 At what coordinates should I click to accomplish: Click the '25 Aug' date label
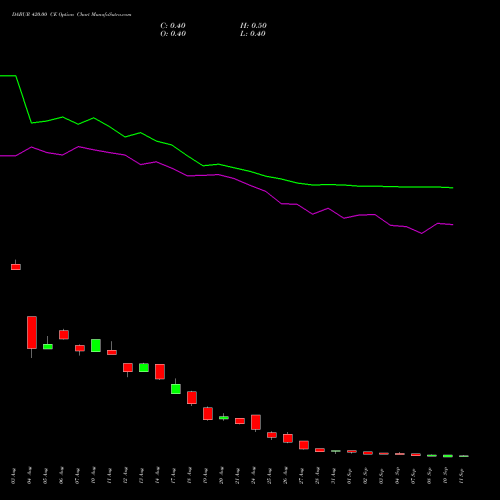pos(270,476)
